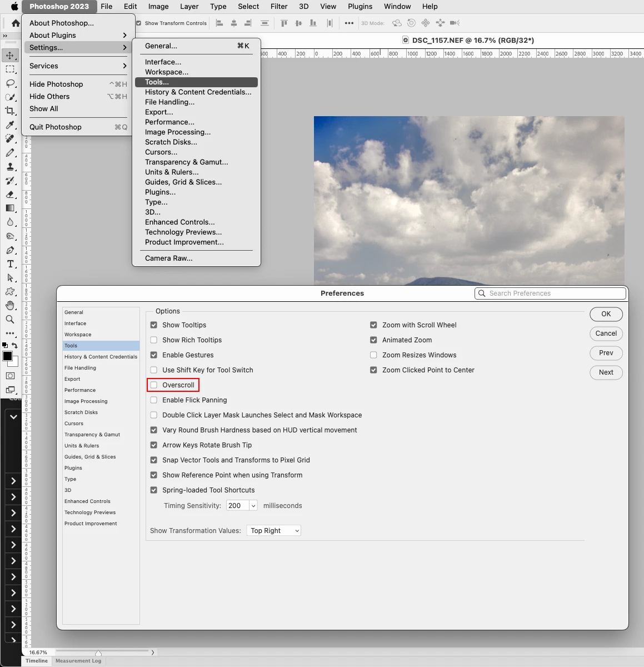Viewport: 644px width, 667px height.
Task: Select the Crop tool
Action: pyautogui.click(x=10, y=111)
